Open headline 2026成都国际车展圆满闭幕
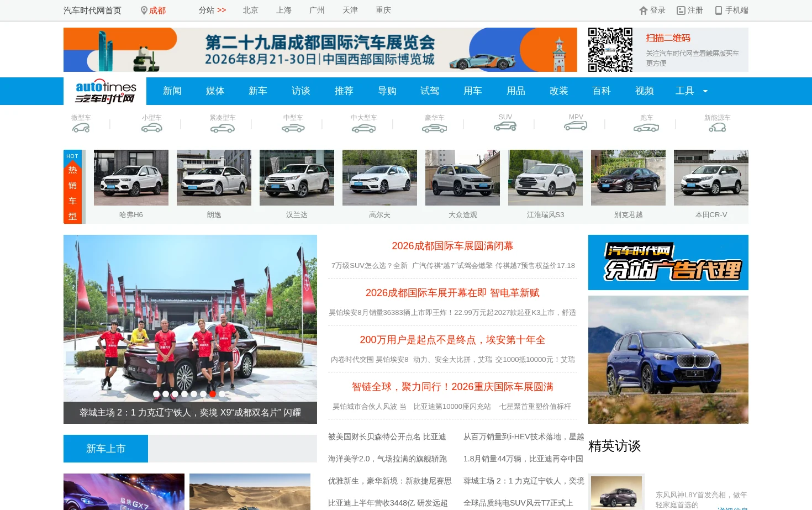 click(452, 246)
